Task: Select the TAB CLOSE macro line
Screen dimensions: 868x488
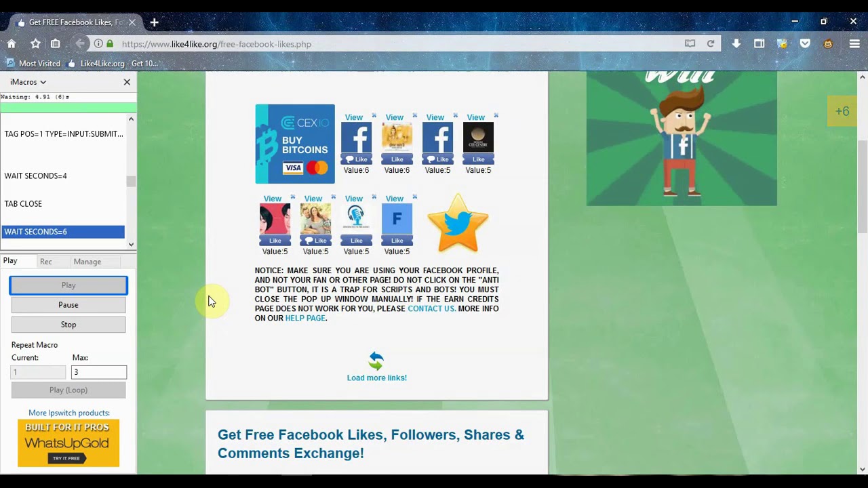Action: (x=63, y=203)
